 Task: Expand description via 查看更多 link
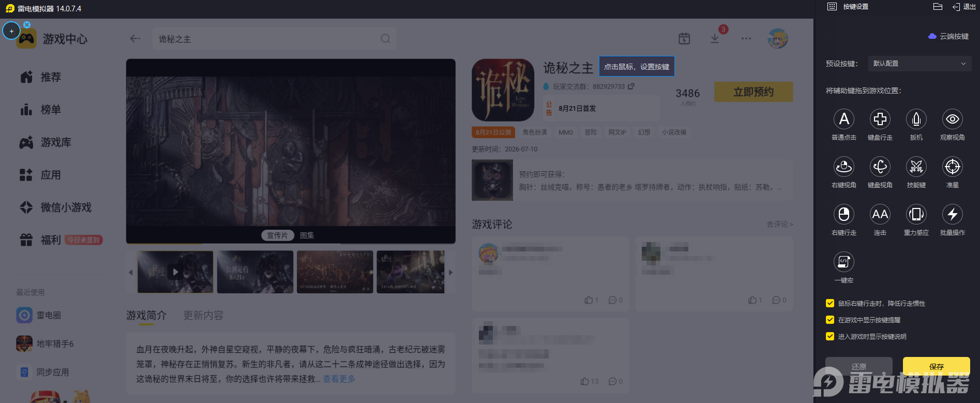tap(339, 379)
